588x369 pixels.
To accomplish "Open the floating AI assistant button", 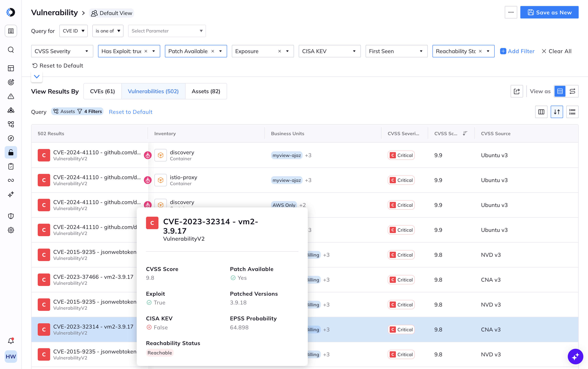I will 575,357.
